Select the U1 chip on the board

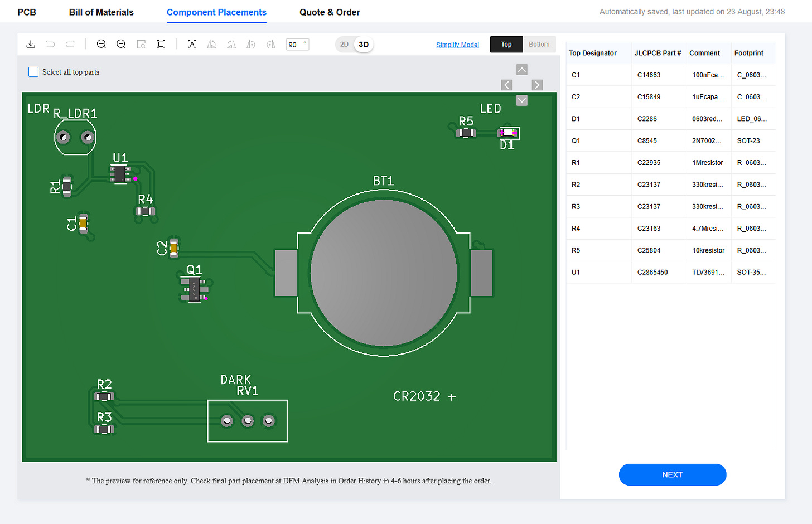click(120, 174)
